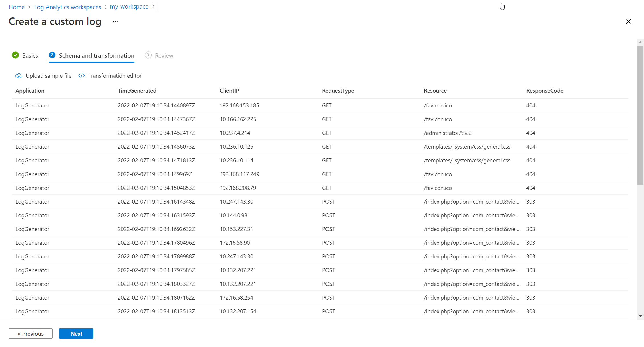Open the my-workspace breadcrumb link
Image resolution: width=644 pixels, height=347 pixels.
pyautogui.click(x=129, y=7)
